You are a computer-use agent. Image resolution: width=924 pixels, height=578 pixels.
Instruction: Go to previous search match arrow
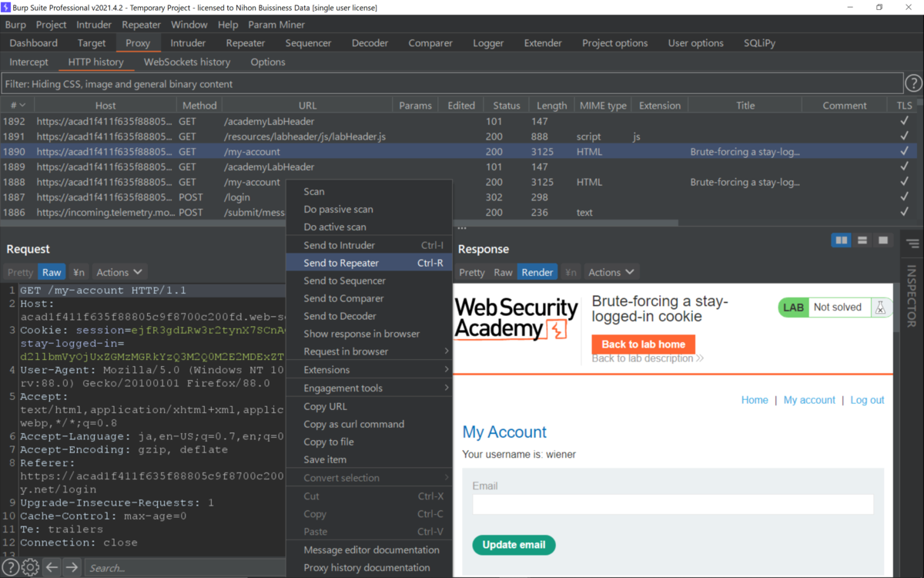(52, 568)
